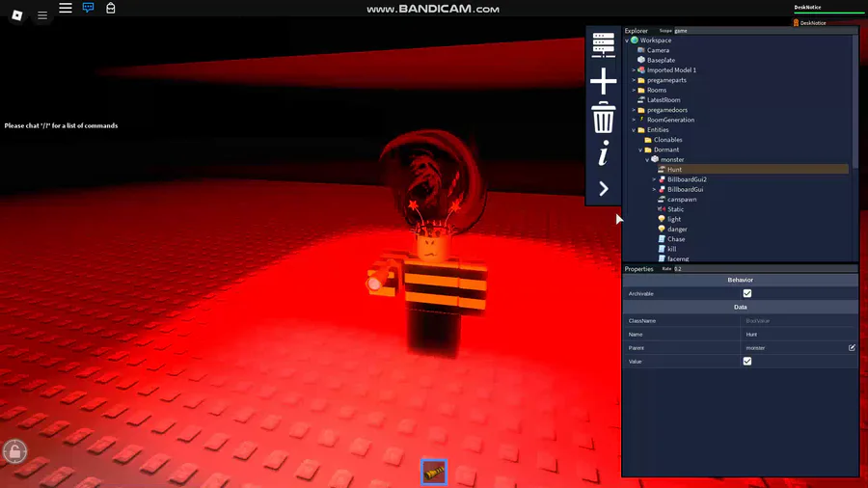This screenshot has width=868, height=488.
Task: Collapse the Behavior section header
Action: tap(740, 280)
